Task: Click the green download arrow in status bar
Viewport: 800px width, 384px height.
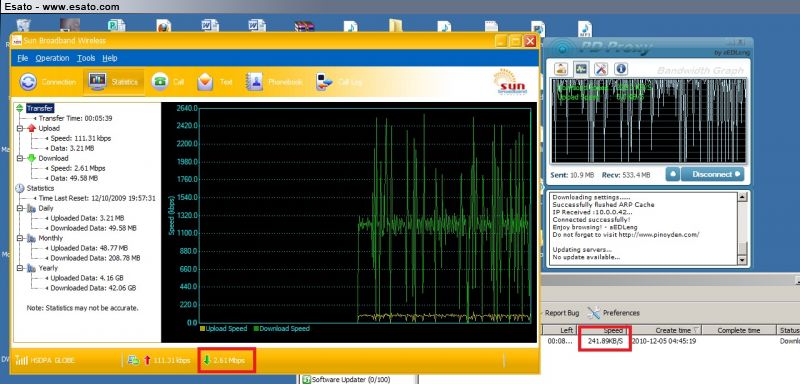Action: click(207, 361)
